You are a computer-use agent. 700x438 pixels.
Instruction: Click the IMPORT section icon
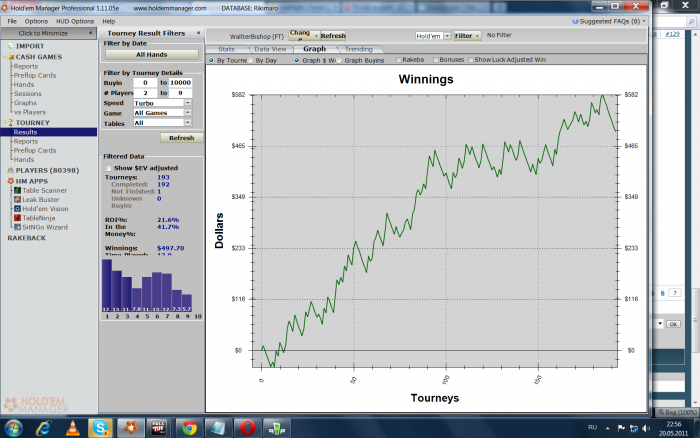click(x=10, y=46)
